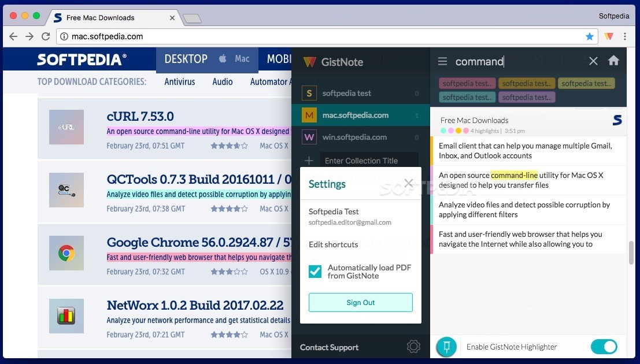Open the hamburger menu in GistNote panel
This screenshot has width=640, height=364.
click(442, 61)
